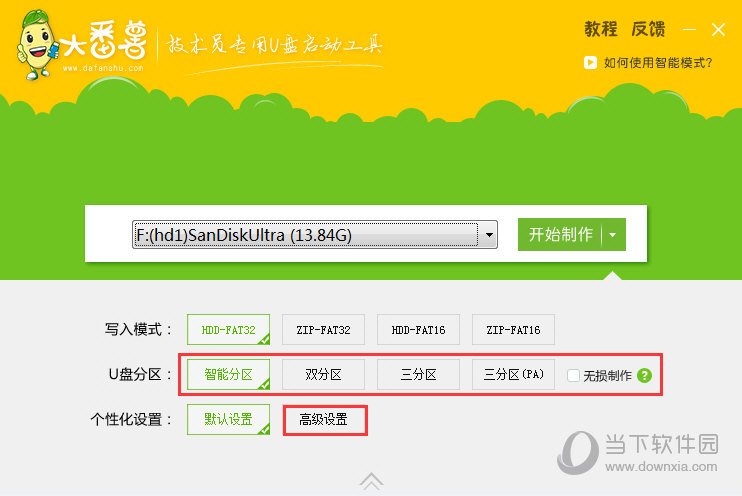Click the play icon beside smart mode help
The image size is (742, 496).
click(590, 62)
